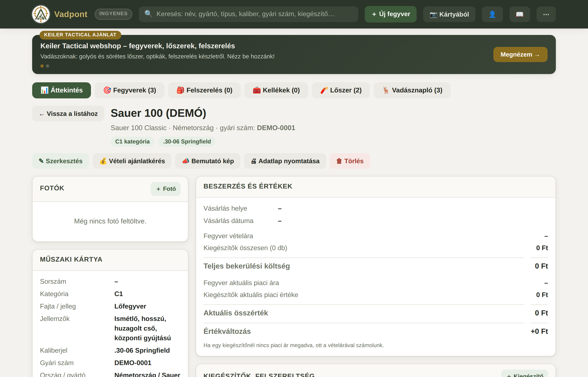Click the target icon on Fegyverek tab
Viewport: 588px width, 377px height.
click(x=107, y=90)
